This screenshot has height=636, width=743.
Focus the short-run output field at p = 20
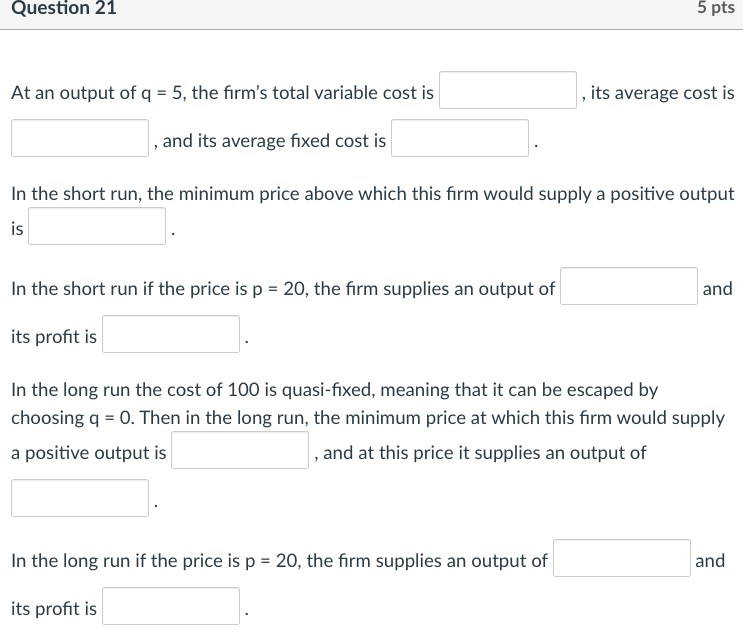(x=629, y=287)
